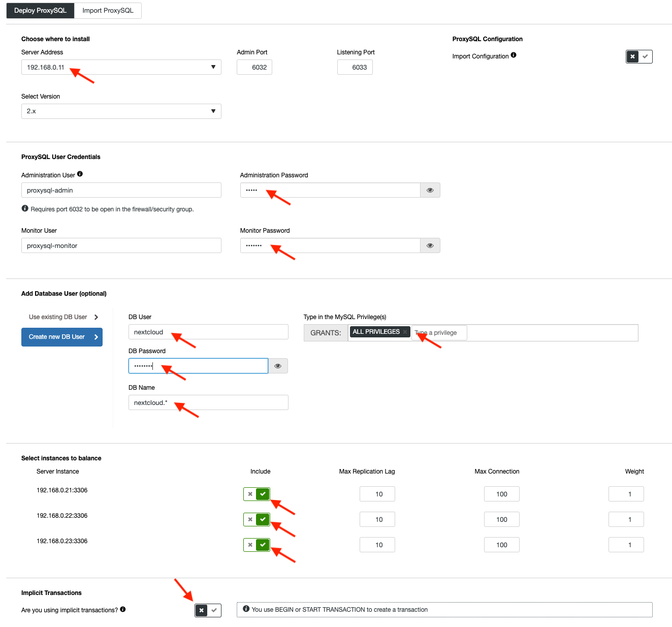Focus Monitor Password field

point(331,245)
